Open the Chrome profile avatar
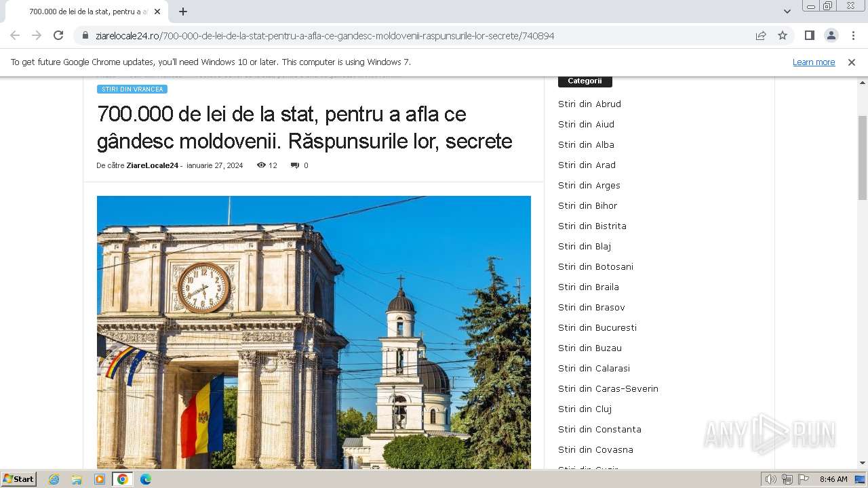Screen dimensions: 868x488 (831, 35)
